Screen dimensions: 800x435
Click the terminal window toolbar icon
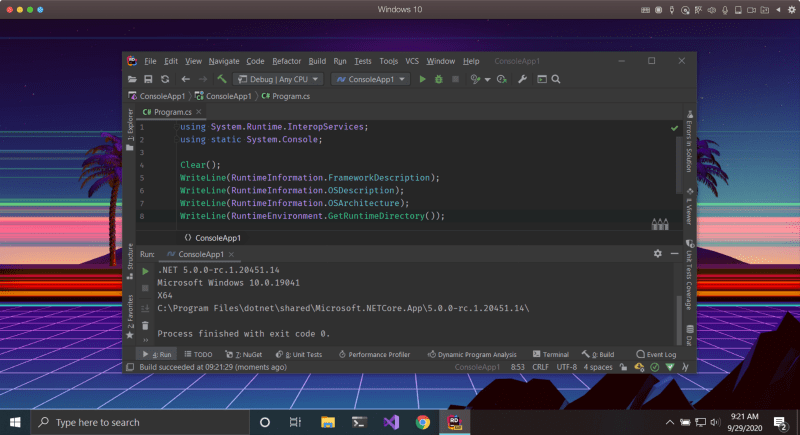point(542,79)
